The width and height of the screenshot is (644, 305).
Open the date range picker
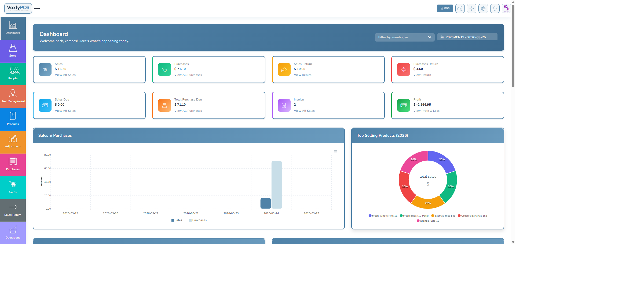pos(467,37)
